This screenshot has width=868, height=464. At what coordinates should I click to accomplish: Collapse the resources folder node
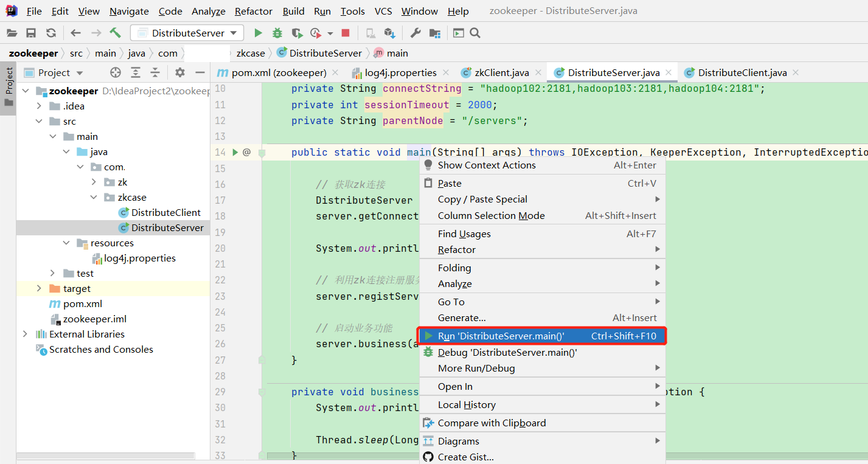pos(66,243)
